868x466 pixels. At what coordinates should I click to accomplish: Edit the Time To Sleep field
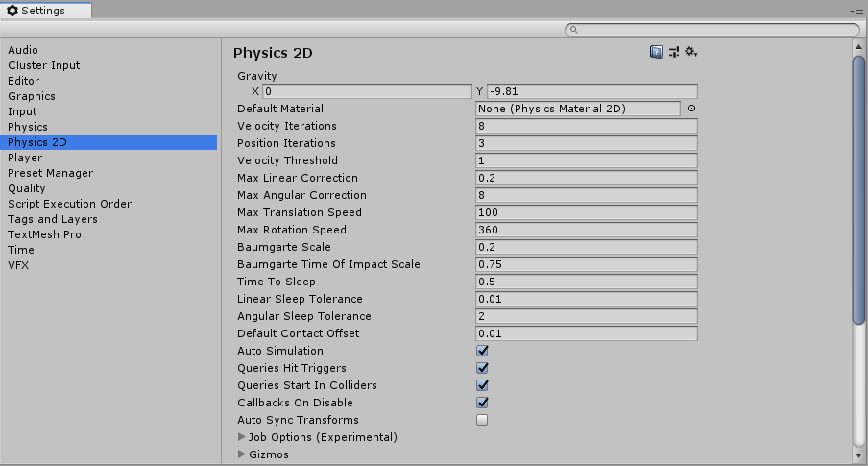[x=587, y=282]
